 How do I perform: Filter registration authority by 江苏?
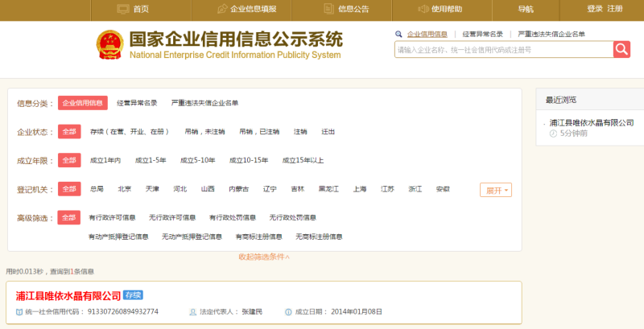pyautogui.click(x=387, y=189)
